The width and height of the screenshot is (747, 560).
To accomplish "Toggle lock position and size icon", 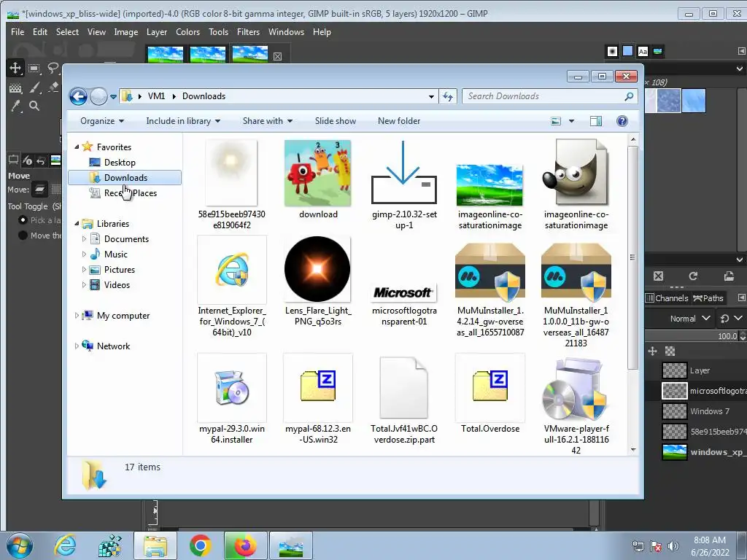I will (653, 351).
